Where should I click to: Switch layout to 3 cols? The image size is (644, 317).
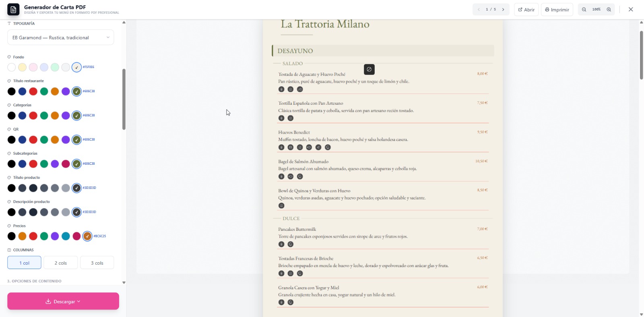[x=97, y=263]
